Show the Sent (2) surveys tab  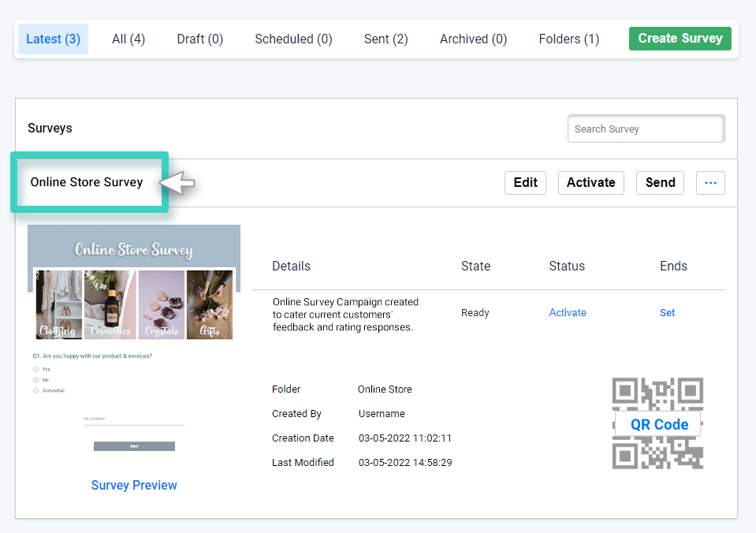pos(385,39)
